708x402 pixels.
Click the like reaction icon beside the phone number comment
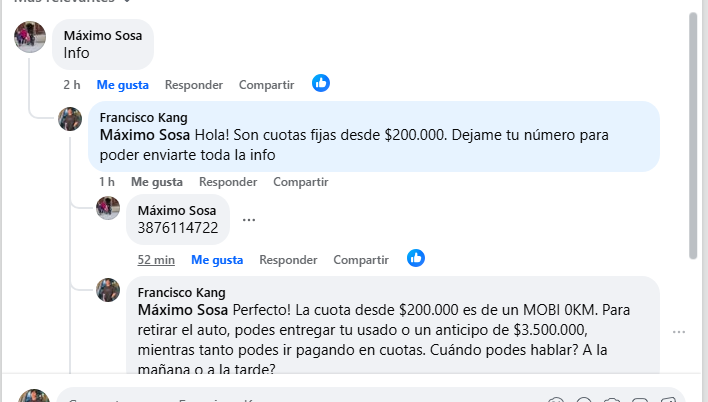(416, 258)
